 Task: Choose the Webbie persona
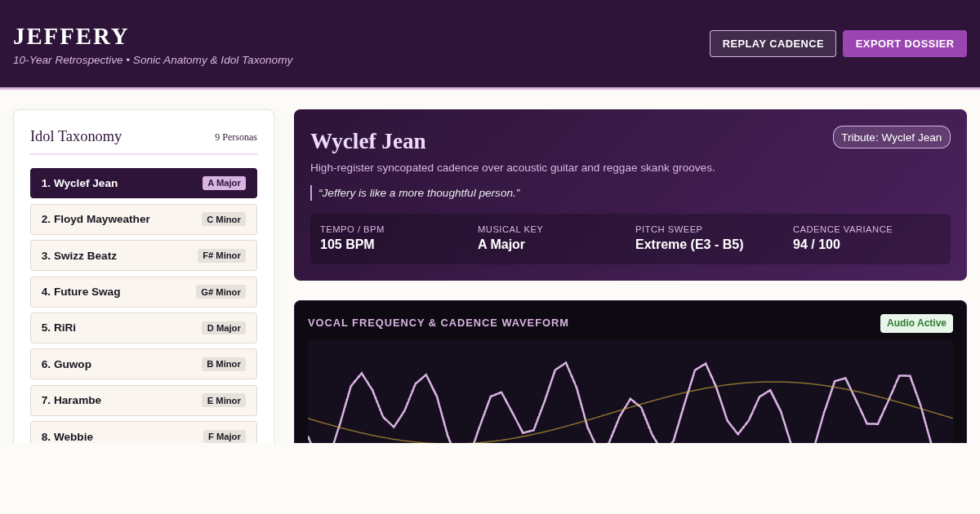click(x=144, y=432)
